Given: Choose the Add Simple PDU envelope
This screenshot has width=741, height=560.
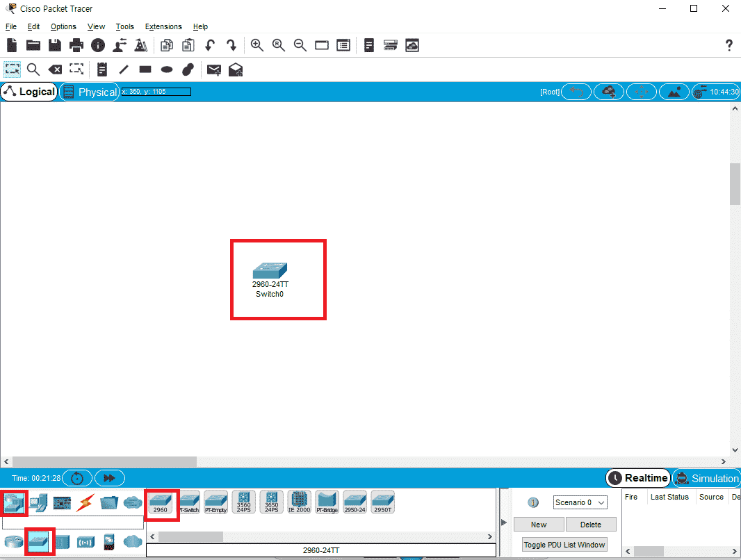Looking at the screenshot, I should point(214,69).
